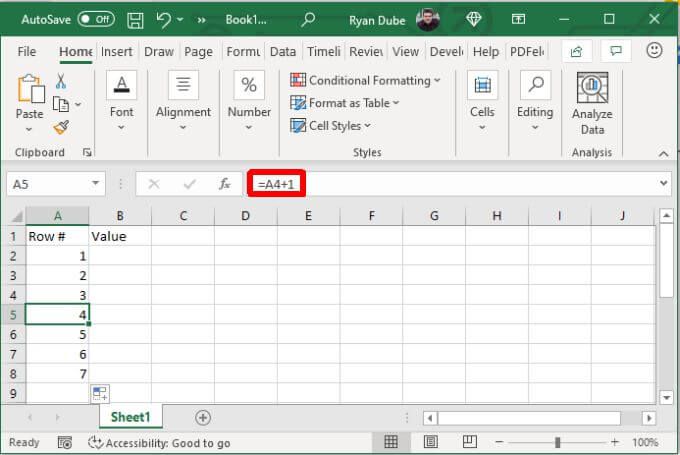Image resolution: width=680 pixels, height=455 pixels.
Task: Open the Auto Fill Options icon
Action: (100, 394)
